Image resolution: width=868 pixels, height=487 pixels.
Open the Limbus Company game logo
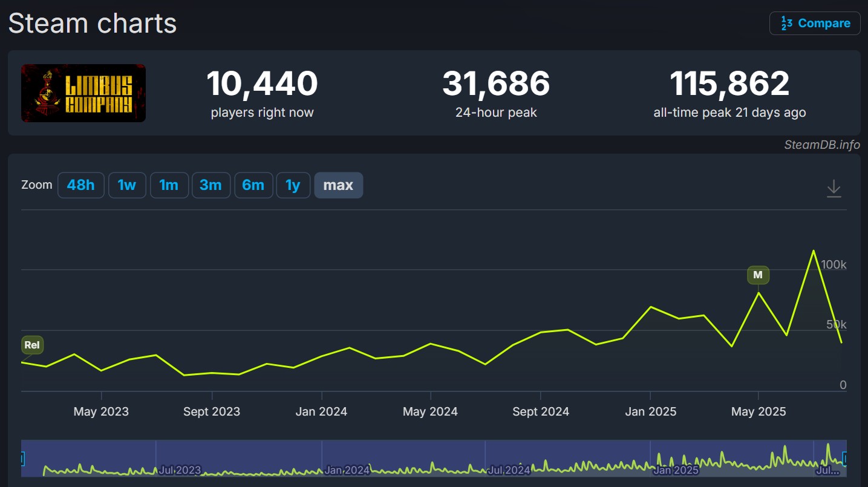tap(83, 93)
